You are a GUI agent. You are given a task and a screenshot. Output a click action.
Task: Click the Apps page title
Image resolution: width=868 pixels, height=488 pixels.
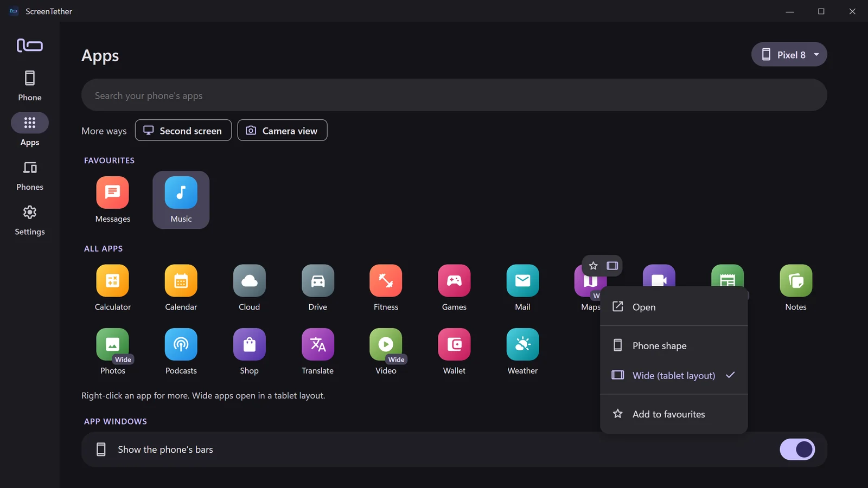pos(100,56)
